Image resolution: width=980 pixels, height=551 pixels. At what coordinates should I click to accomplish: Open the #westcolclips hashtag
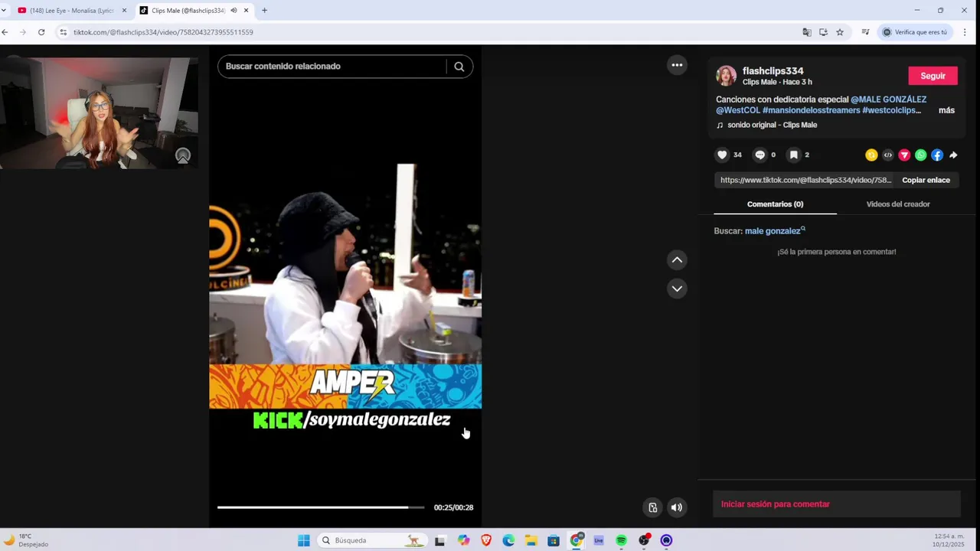[891, 110]
